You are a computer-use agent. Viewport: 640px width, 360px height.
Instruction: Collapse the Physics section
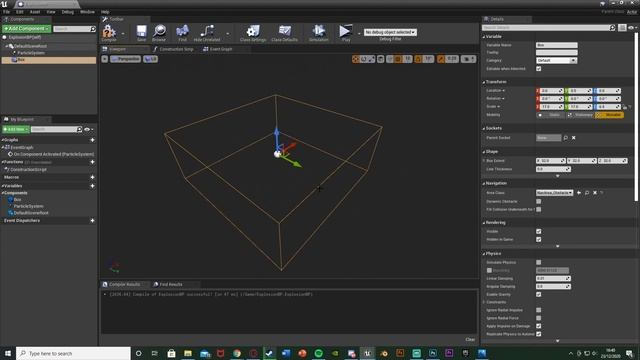point(484,254)
